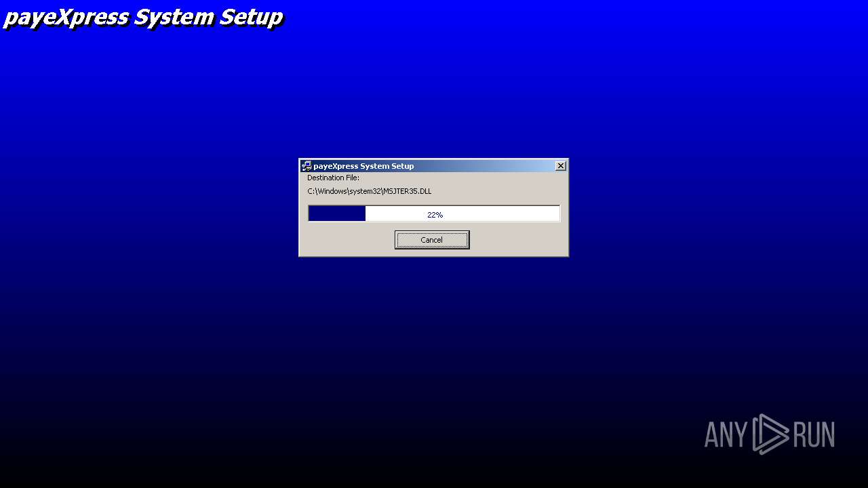Click the large payeXpress System Setup heading
The width and height of the screenshot is (868, 488).
click(x=143, y=17)
